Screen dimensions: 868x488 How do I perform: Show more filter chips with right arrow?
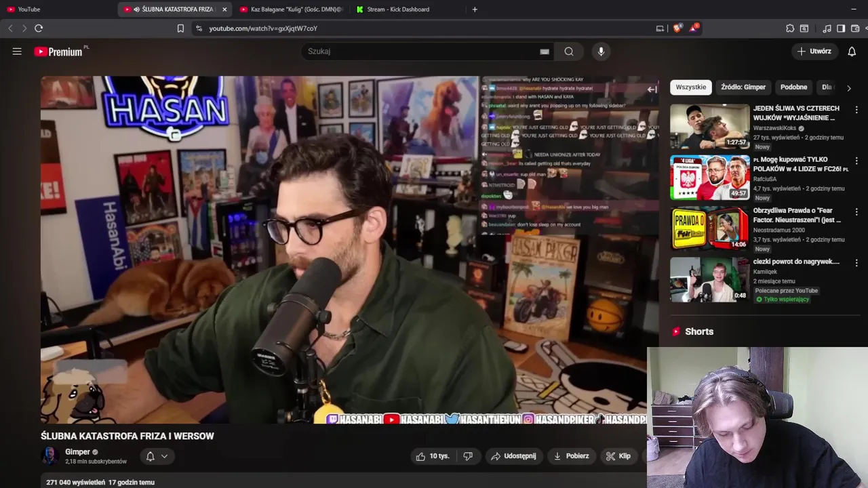[848, 88]
